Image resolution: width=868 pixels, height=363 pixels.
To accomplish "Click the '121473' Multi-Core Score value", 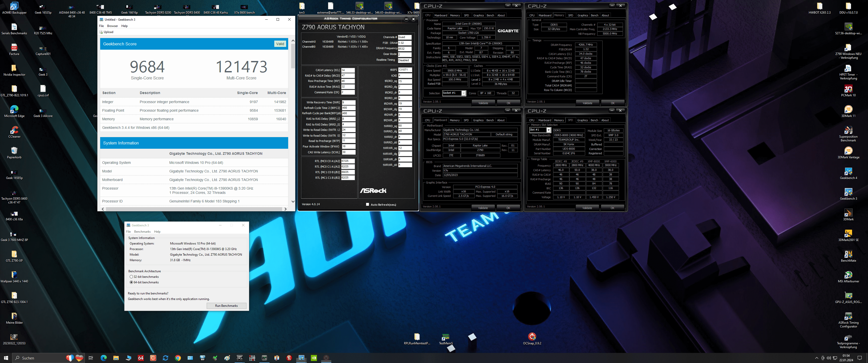I will tap(241, 67).
